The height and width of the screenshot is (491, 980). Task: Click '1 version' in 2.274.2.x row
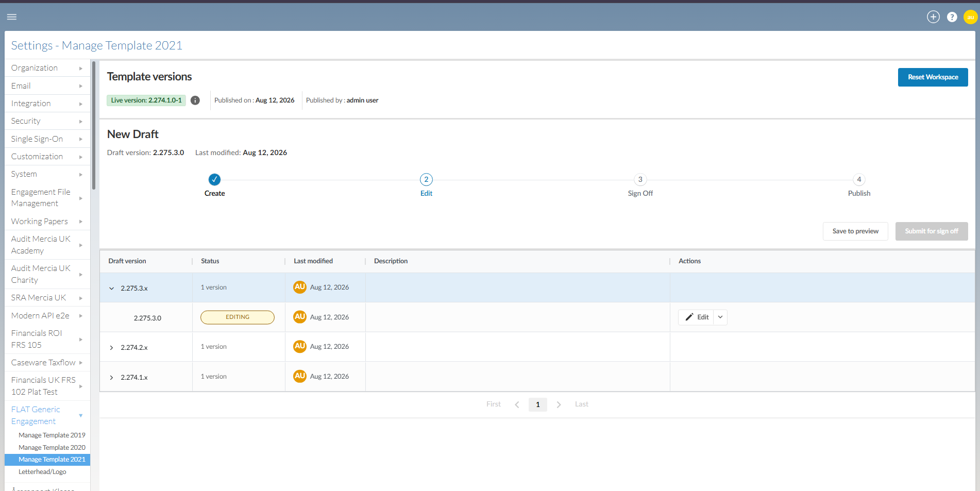coord(213,347)
